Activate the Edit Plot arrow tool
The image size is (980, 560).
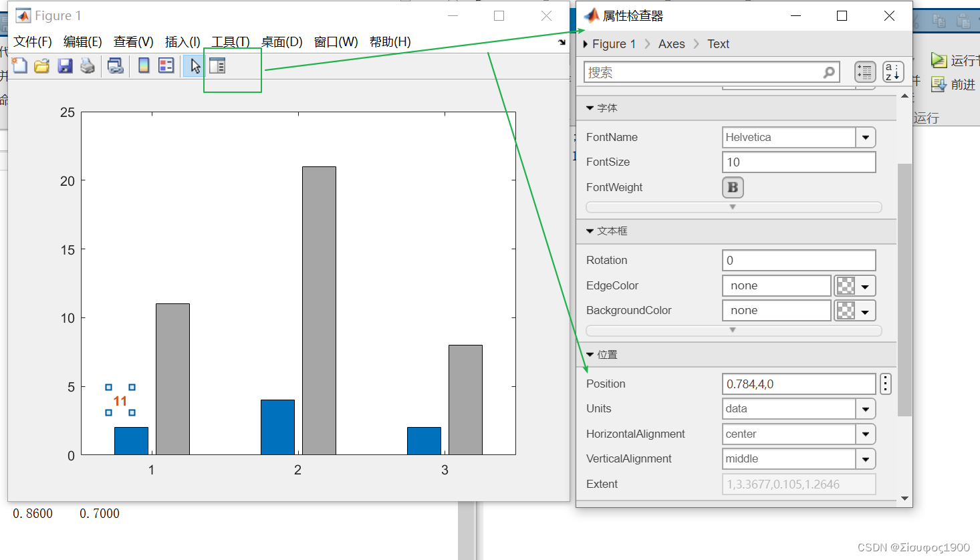(x=194, y=65)
